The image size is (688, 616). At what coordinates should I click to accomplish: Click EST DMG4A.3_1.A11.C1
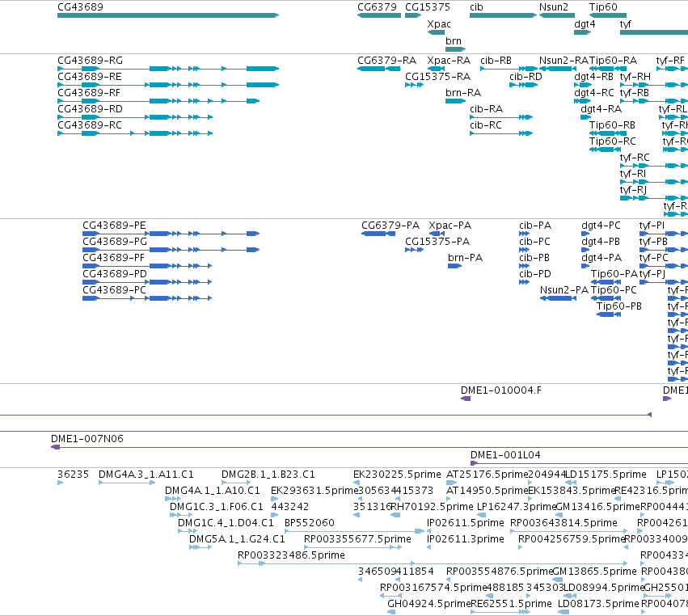[x=127, y=483]
